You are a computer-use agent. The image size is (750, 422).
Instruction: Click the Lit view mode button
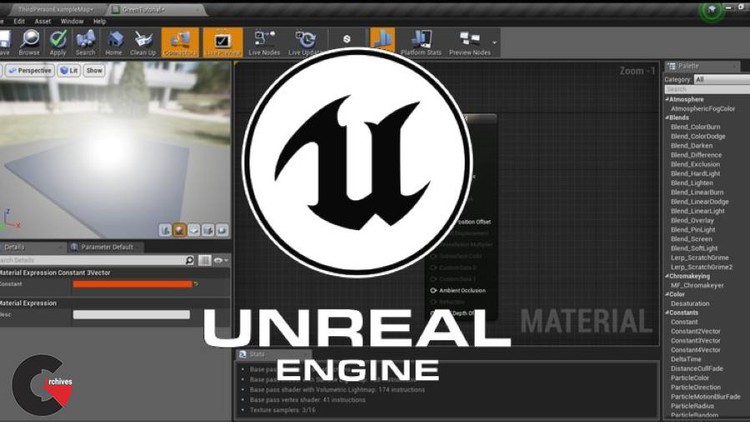pos(69,71)
